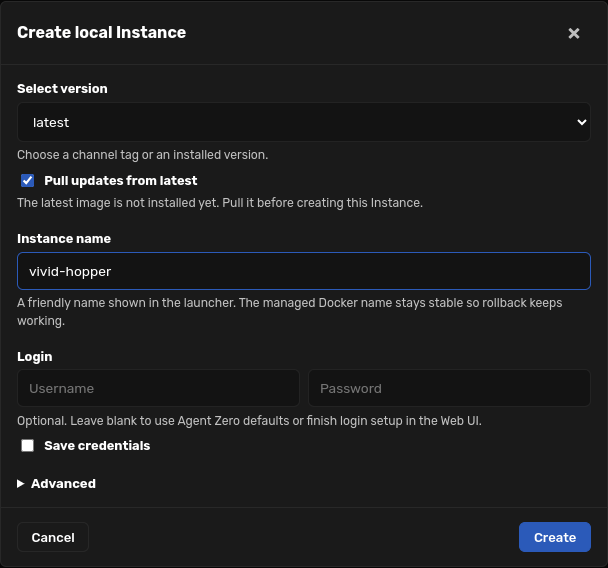Click 'Choose a channel tag' hint text
Viewport: 608px width, 568px height.
point(143,155)
